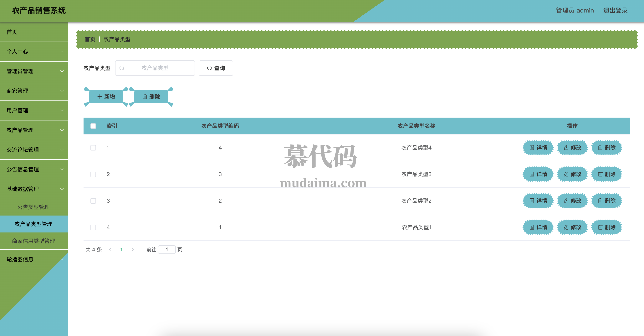Image resolution: width=644 pixels, height=336 pixels.
Task: Toggle the select-all checkbox in the table header
Action: point(93,126)
